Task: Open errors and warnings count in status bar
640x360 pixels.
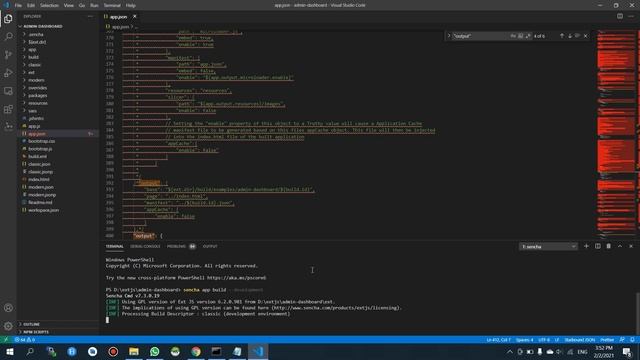Action: click(x=25, y=340)
